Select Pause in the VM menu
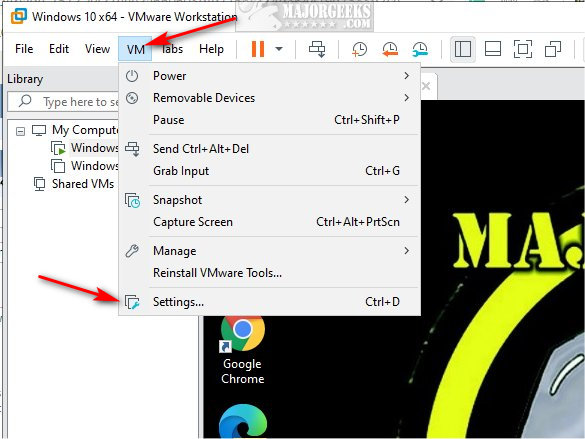Screen dimensions: 585x439 [x=270, y=120]
